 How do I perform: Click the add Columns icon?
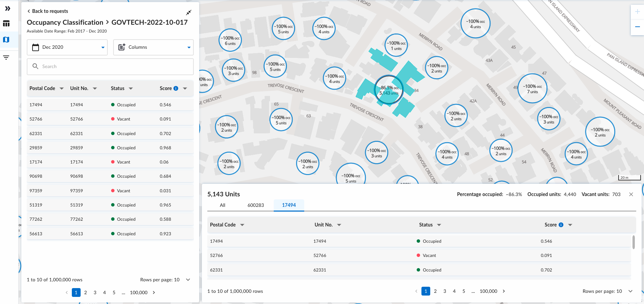pyautogui.click(x=122, y=47)
